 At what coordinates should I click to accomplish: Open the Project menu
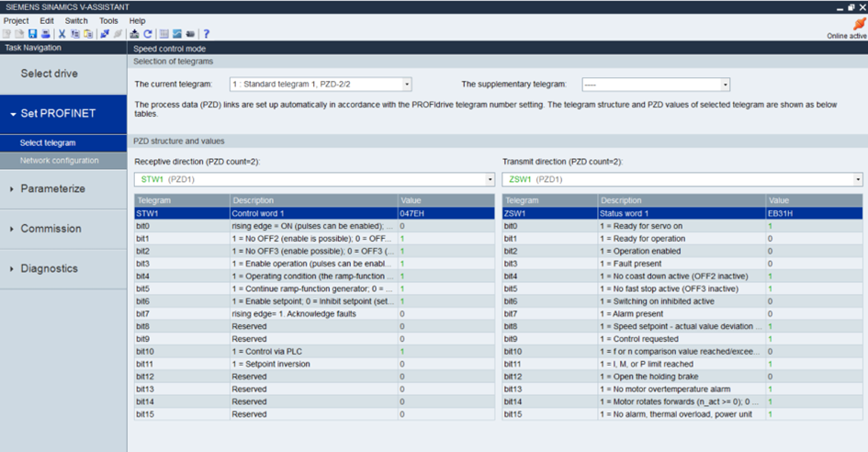click(16, 20)
